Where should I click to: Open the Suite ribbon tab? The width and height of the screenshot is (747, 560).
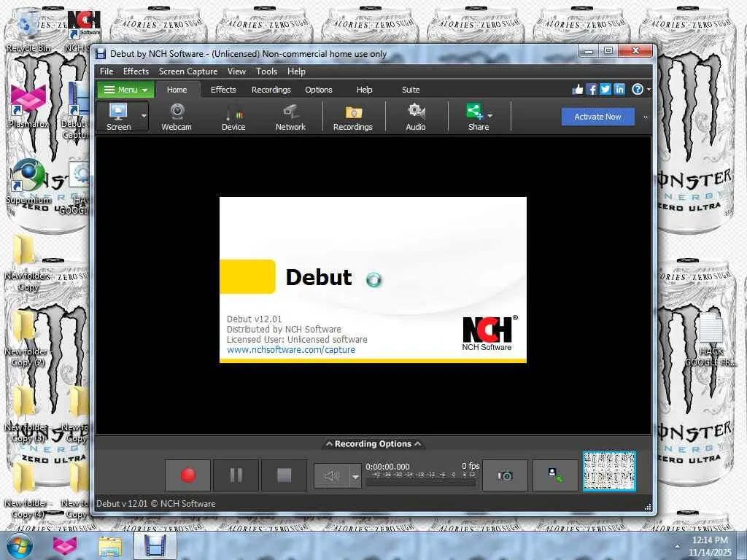(x=411, y=90)
